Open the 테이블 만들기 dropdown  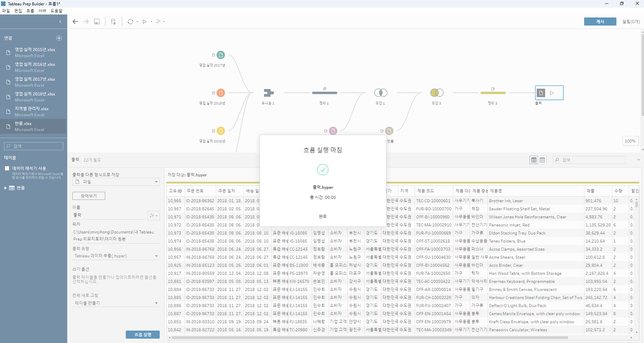click(116, 303)
